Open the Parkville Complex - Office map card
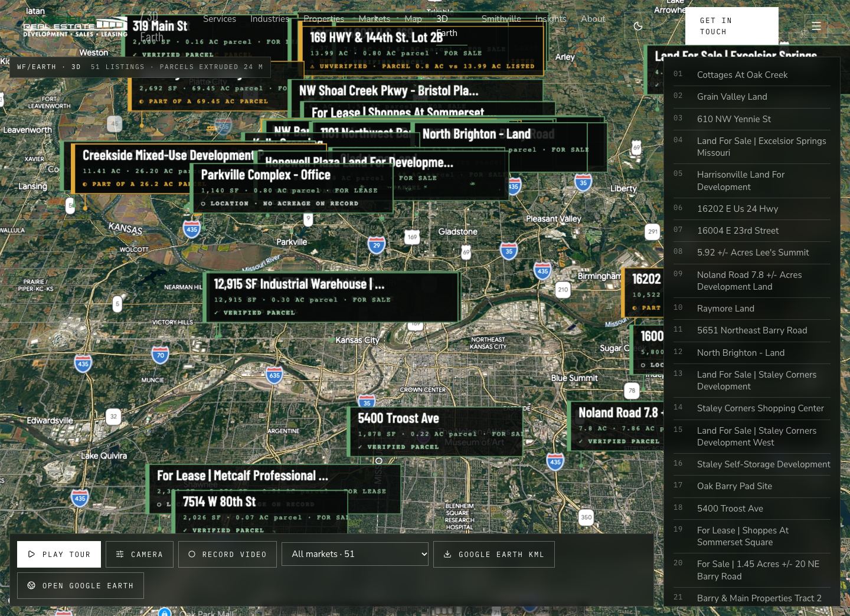This screenshot has height=616, width=850. [x=292, y=188]
